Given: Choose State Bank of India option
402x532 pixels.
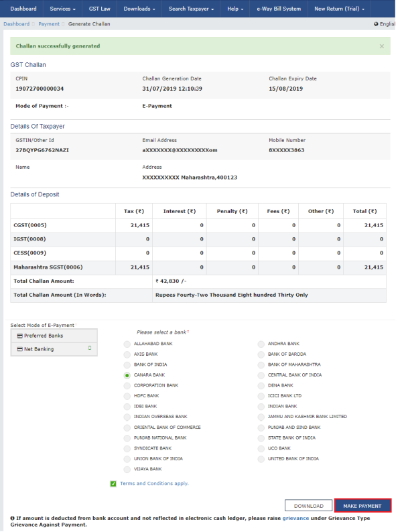Looking at the screenshot, I should click(x=261, y=438).
